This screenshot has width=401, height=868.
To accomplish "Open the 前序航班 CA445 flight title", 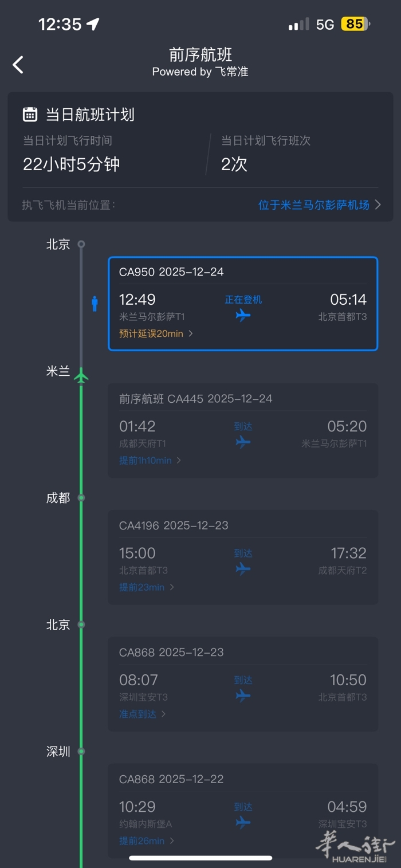I will [195, 399].
